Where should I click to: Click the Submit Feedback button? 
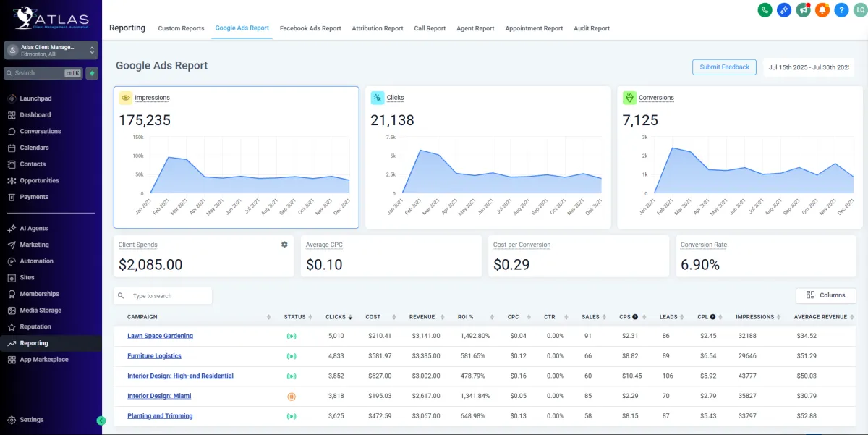point(724,67)
